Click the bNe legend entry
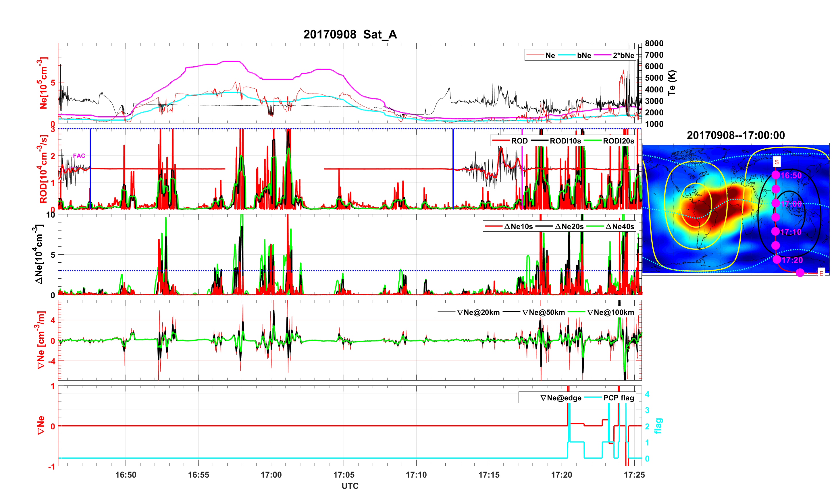Image resolution: width=834 pixels, height=504 pixels. [584, 55]
